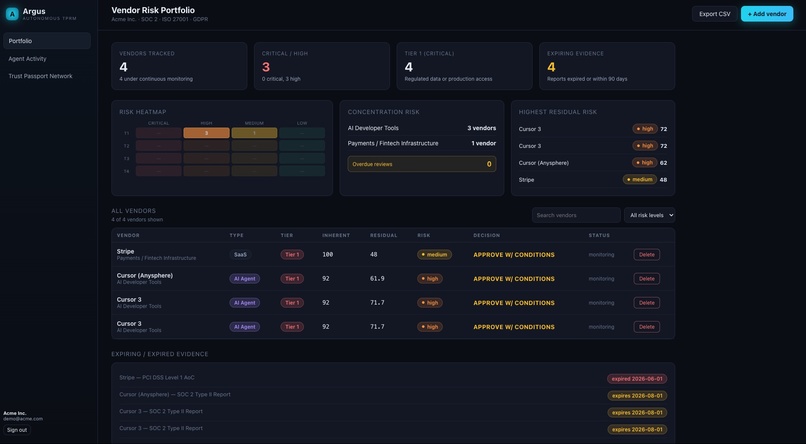Click Cursor (Anysphere) SOC 2 Type II Report entry

(175, 395)
